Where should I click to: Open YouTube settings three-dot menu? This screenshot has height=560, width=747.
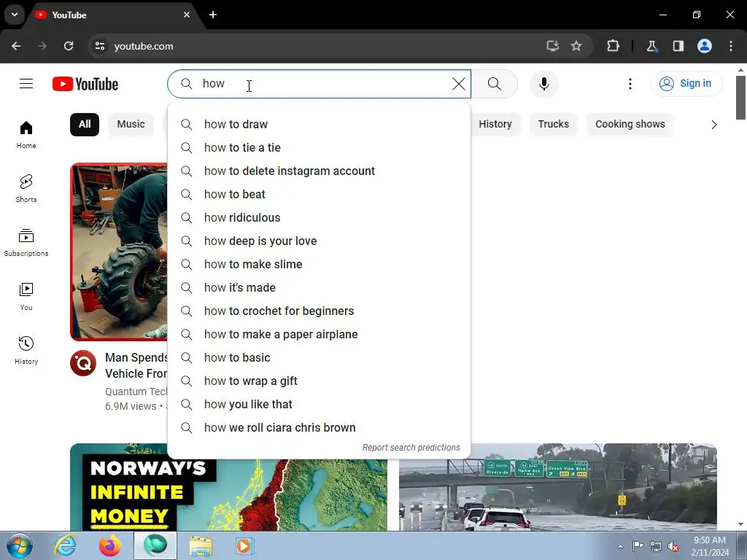click(x=630, y=84)
